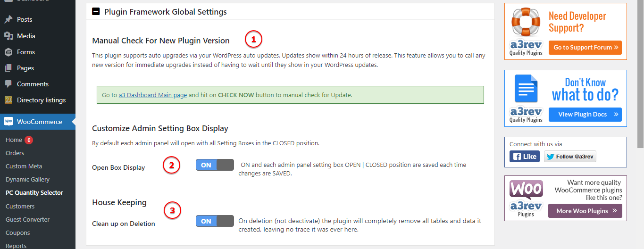Open the WooCommerce Orders menu item

[15, 153]
